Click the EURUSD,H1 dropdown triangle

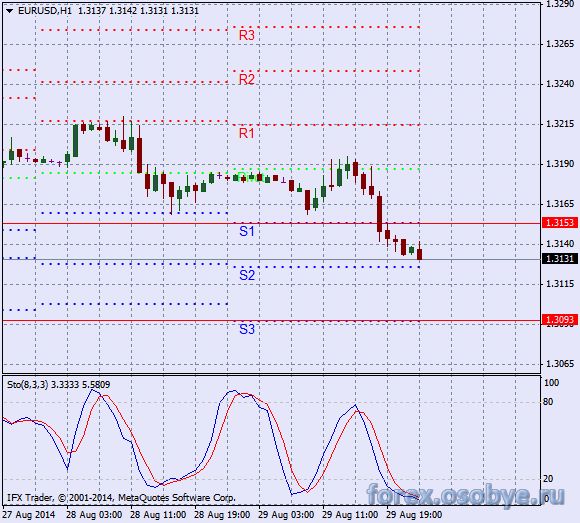10,11
